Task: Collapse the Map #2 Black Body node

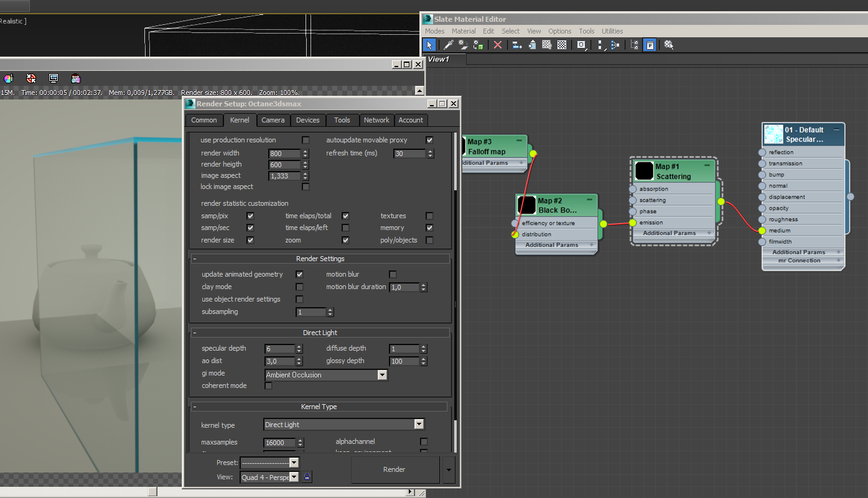Action: [x=589, y=200]
